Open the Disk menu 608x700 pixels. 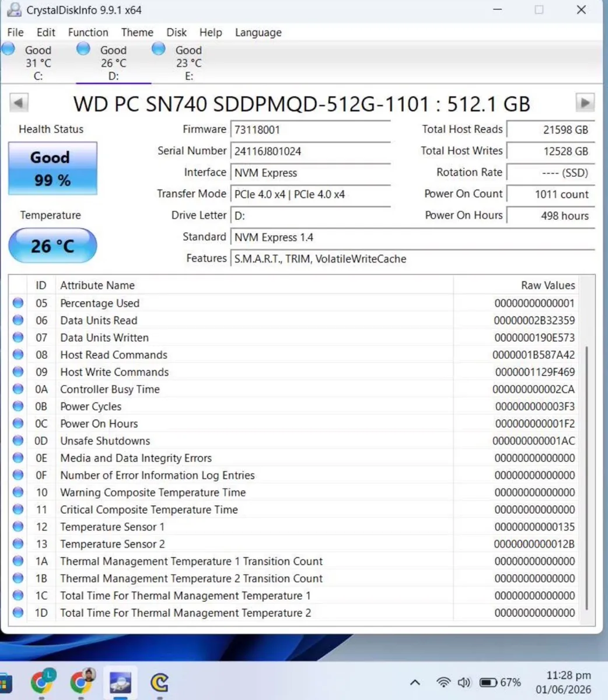[x=177, y=33]
